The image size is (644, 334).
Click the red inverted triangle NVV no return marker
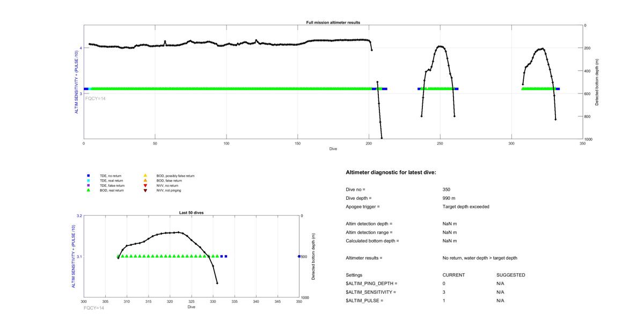[145, 186]
